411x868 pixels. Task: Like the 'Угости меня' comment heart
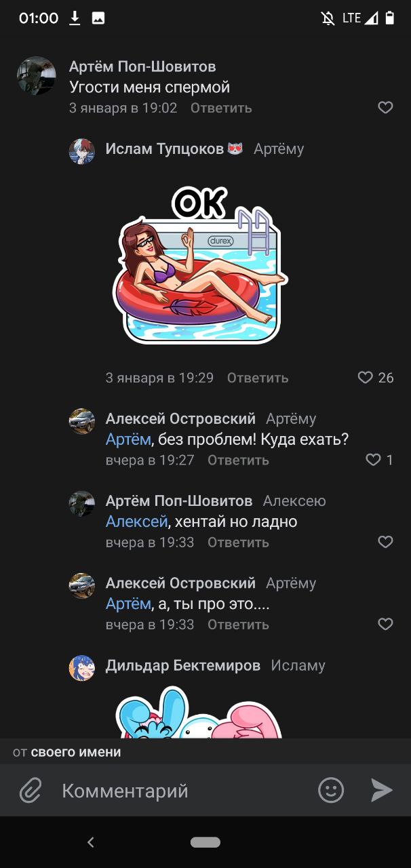click(385, 107)
